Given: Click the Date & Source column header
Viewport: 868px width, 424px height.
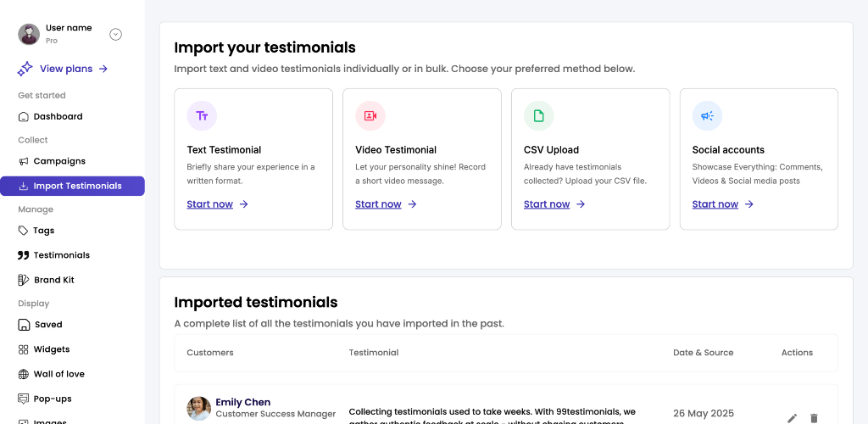Looking at the screenshot, I should click(x=703, y=353).
